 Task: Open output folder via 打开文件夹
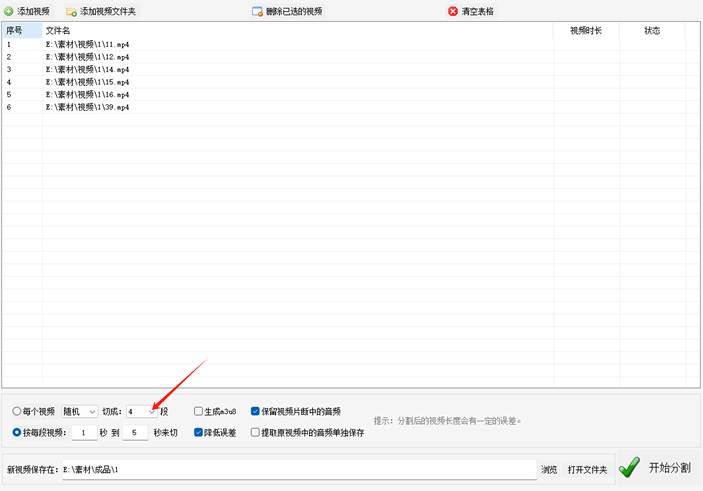tap(587, 469)
